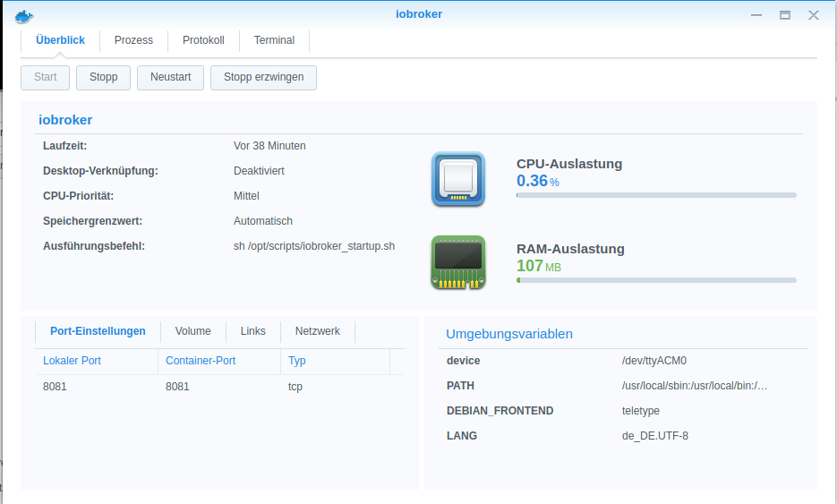Select the tcp type cell
The image size is (837, 504).
[295, 387]
